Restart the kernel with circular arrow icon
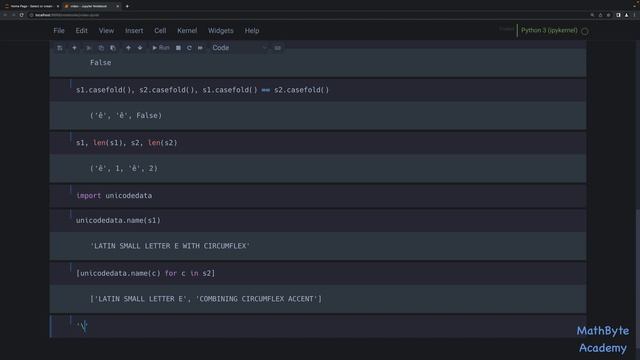Image resolution: width=640 pixels, height=360 pixels. [189, 48]
